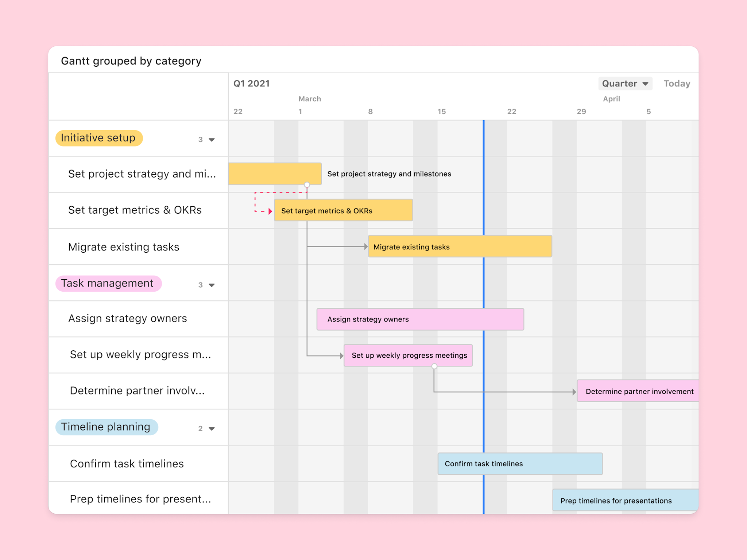The width and height of the screenshot is (747, 560).
Task: Click the dependency handle on Set project strategy
Action: coord(307,185)
